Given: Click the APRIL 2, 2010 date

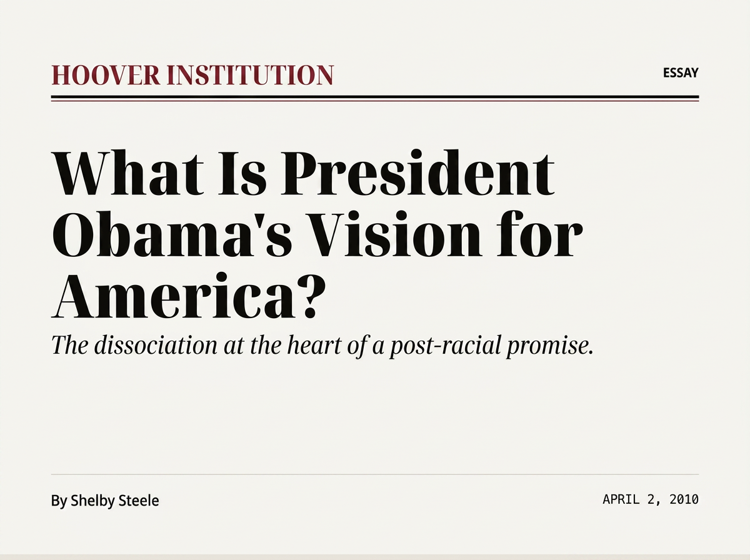Looking at the screenshot, I should click(651, 499).
